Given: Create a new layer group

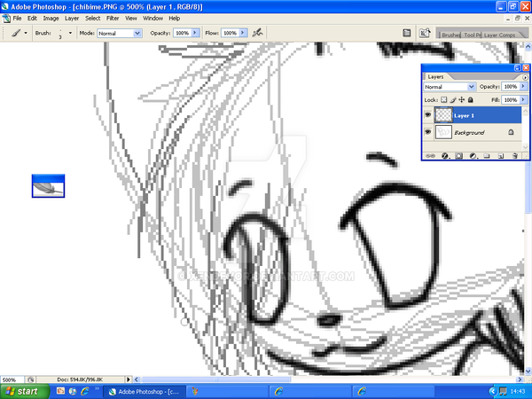Looking at the screenshot, I should click(x=487, y=156).
